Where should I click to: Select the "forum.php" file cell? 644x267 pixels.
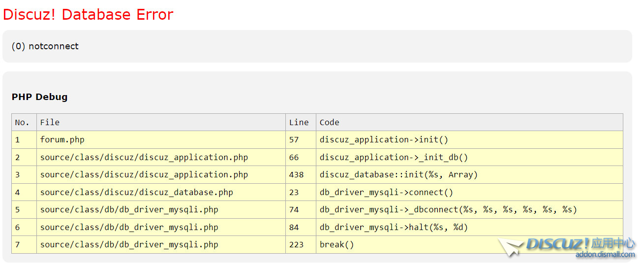[x=161, y=140]
